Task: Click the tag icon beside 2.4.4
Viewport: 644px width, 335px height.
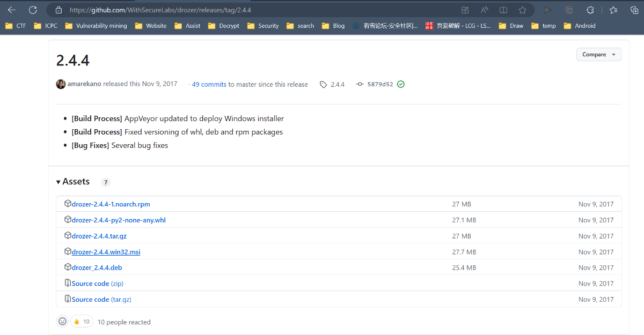Action: [323, 84]
